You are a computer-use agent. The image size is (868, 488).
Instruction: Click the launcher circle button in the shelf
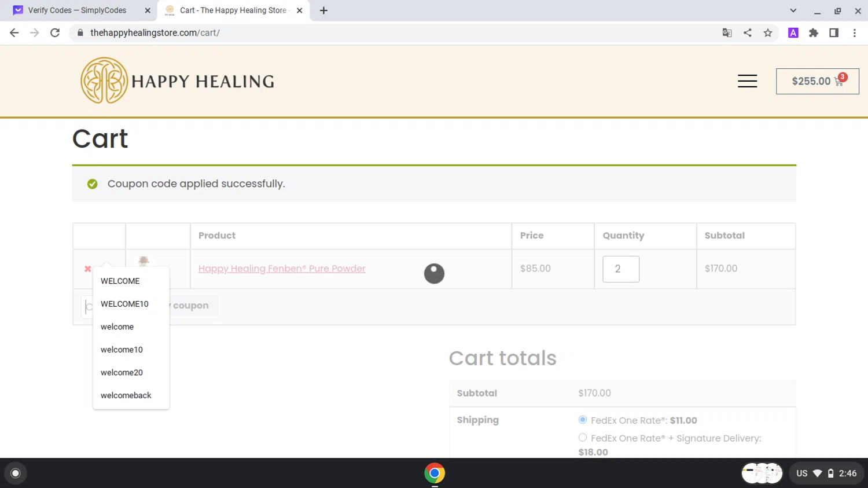[x=16, y=473]
